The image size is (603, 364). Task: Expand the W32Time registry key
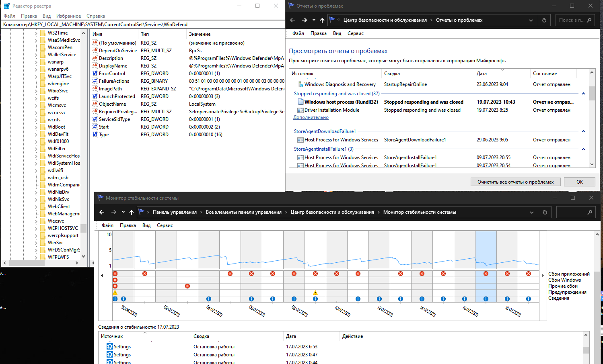(36, 33)
